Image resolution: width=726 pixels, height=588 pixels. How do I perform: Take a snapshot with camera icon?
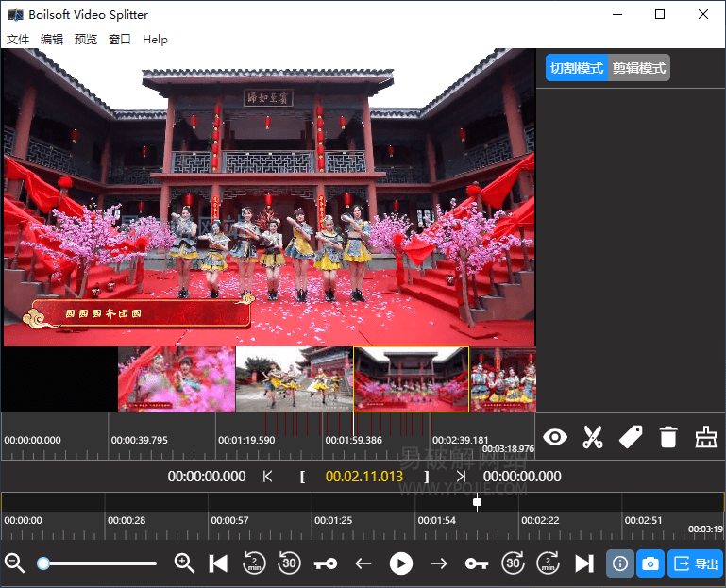(650, 563)
